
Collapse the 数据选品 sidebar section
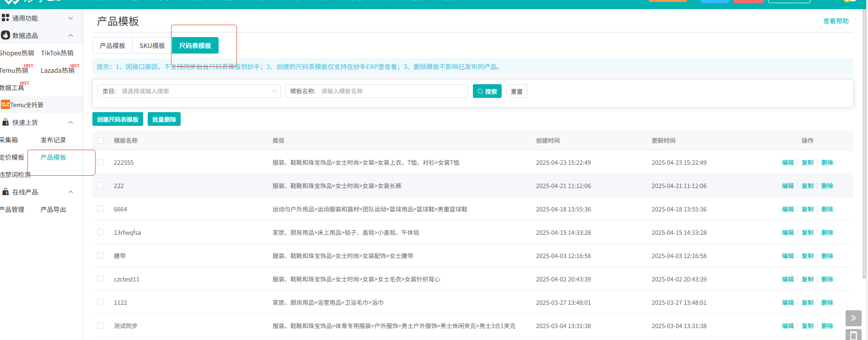point(70,35)
